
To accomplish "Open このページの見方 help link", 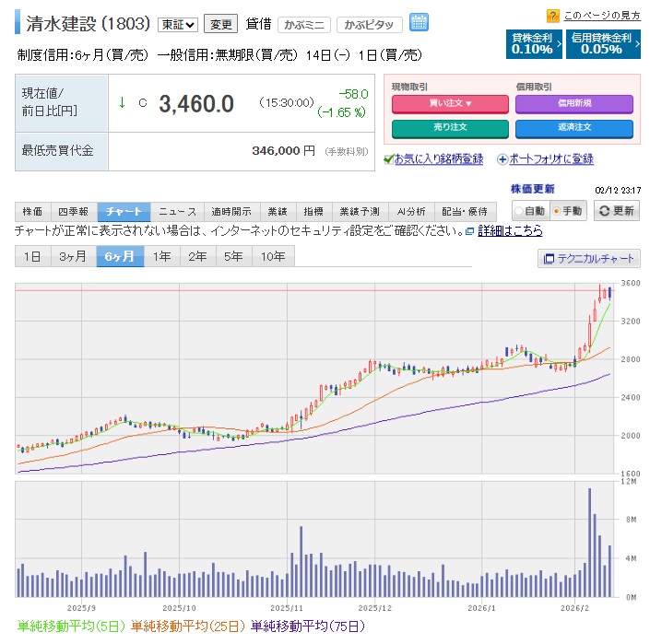I will click(602, 16).
